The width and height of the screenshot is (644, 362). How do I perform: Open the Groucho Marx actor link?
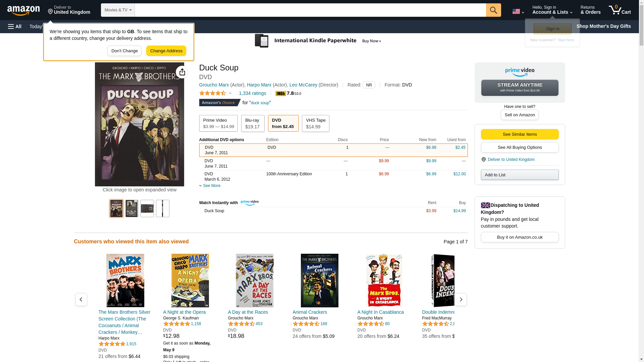click(x=214, y=85)
